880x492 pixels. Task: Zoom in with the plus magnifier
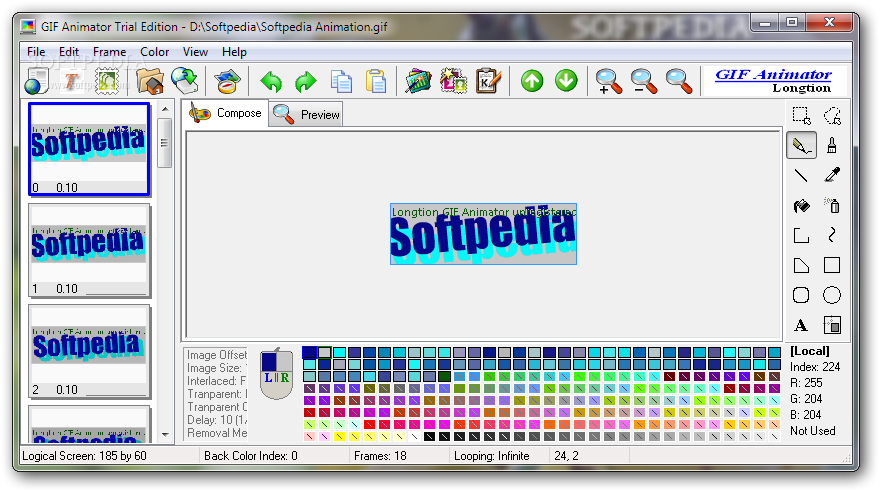pos(609,81)
